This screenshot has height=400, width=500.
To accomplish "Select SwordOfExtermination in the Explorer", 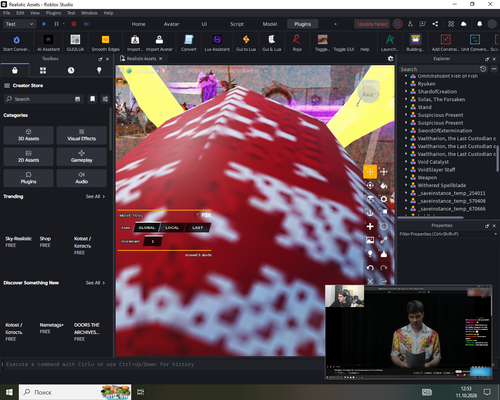I will click(445, 131).
